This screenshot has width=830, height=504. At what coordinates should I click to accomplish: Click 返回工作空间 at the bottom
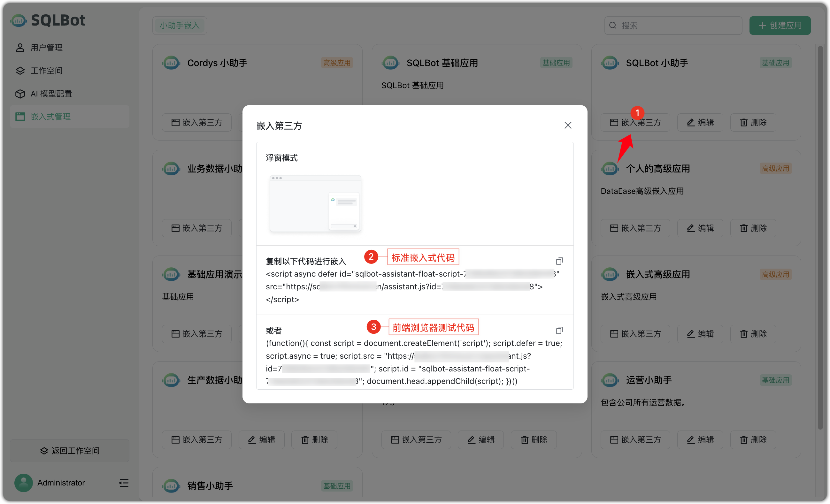click(69, 450)
